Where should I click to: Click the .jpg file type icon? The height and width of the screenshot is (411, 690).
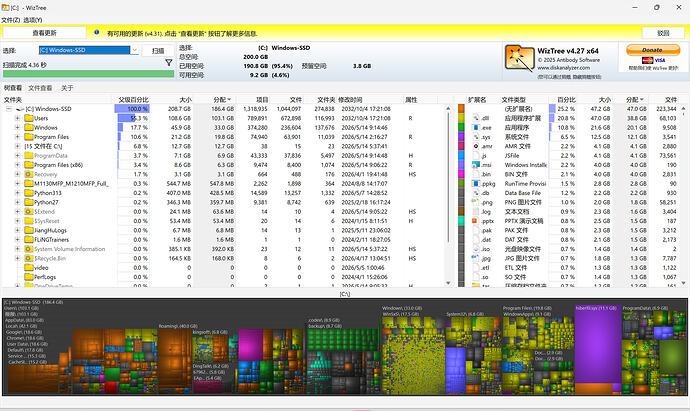pyautogui.click(x=476, y=258)
